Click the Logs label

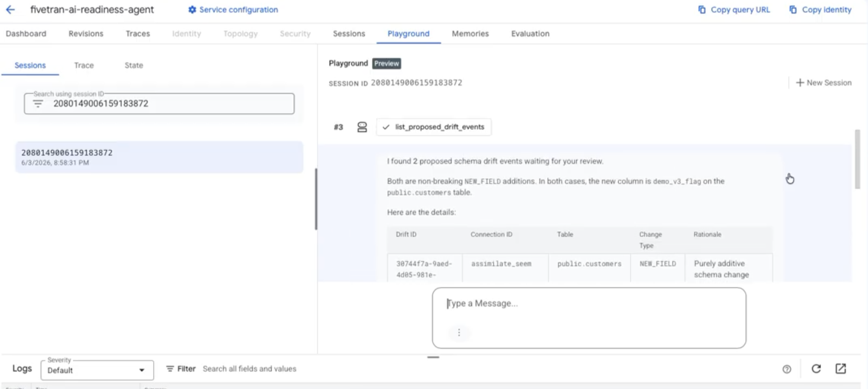click(22, 368)
